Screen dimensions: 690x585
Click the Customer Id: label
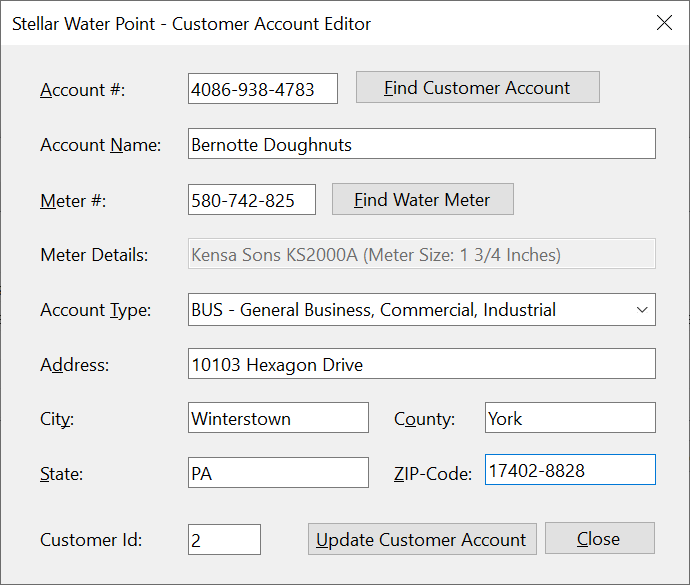click(91, 540)
